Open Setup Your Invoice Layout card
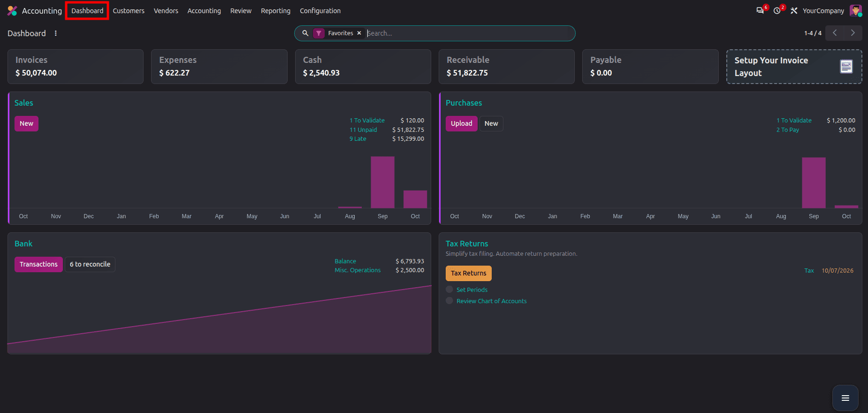Viewport: 868px width, 413px height. pyautogui.click(x=794, y=67)
